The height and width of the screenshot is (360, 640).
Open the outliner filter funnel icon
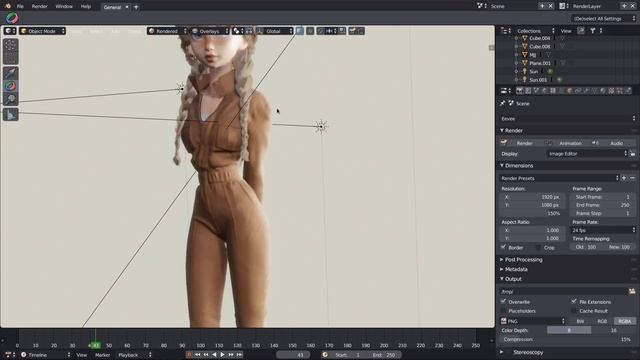click(592, 31)
